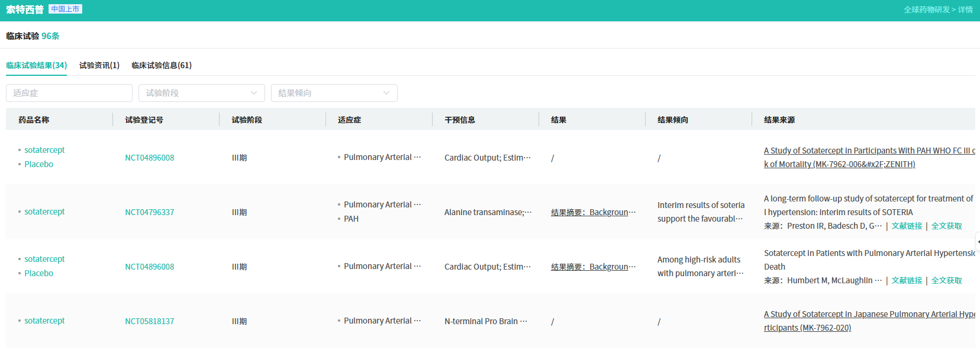Click NCT04896008 in the first row
Image resolution: width=980 pixels, height=352 pixels.
coord(150,158)
